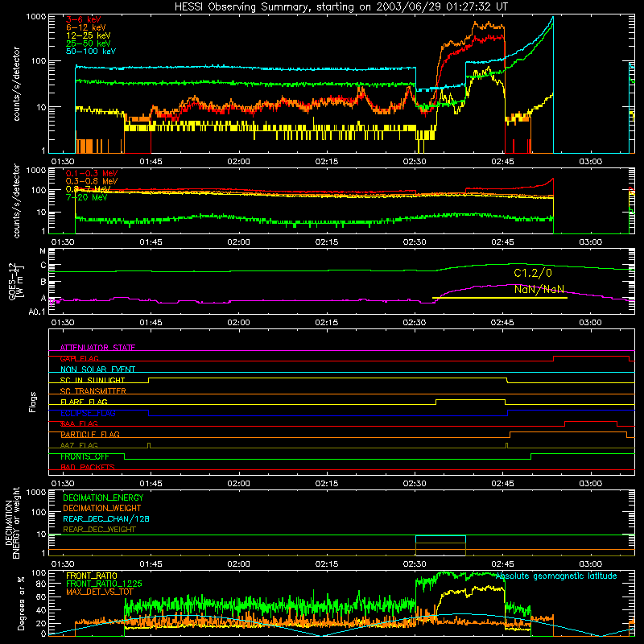
Task: Select the blue ECLIPSE_FLAG label
Action: (x=89, y=413)
